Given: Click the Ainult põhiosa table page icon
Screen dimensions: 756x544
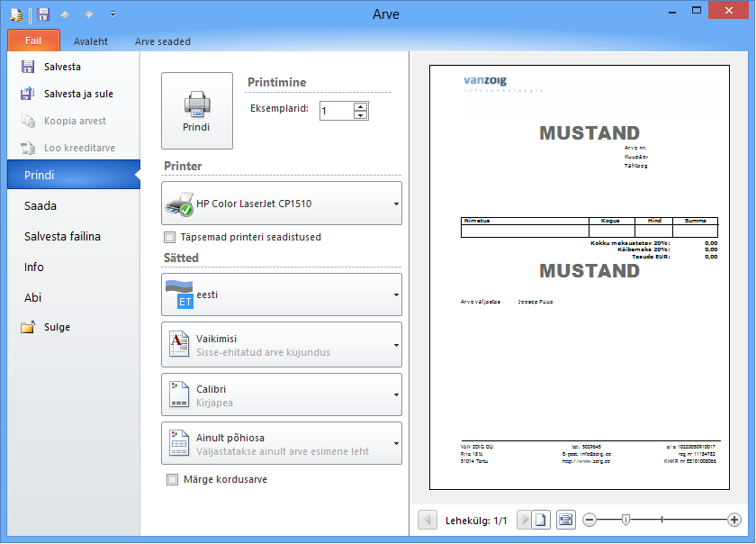Looking at the screenshot, I should [179, 443].
